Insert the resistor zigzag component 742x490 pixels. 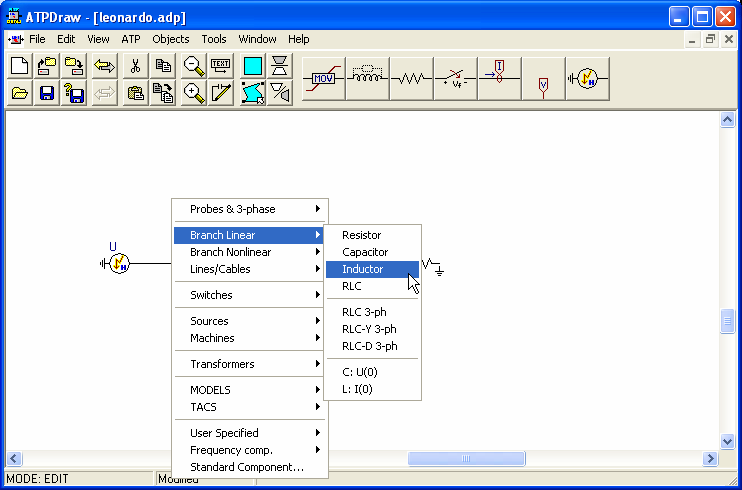(412, 79)
